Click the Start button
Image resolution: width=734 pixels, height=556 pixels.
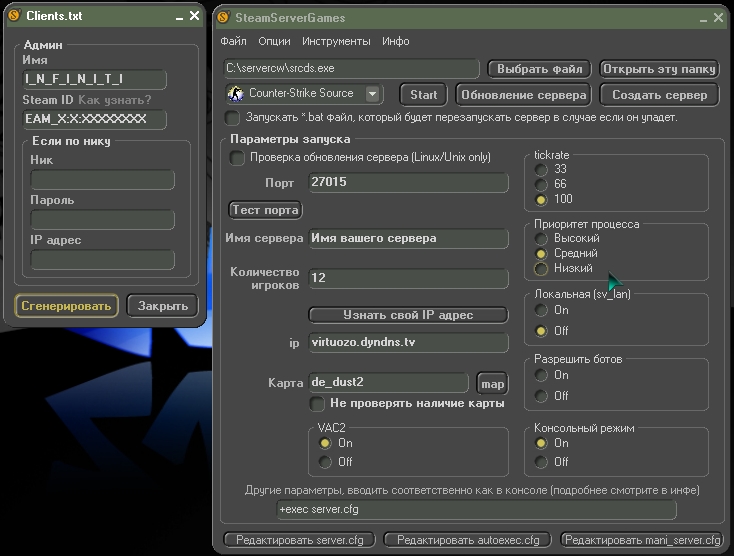click(423, 95)
